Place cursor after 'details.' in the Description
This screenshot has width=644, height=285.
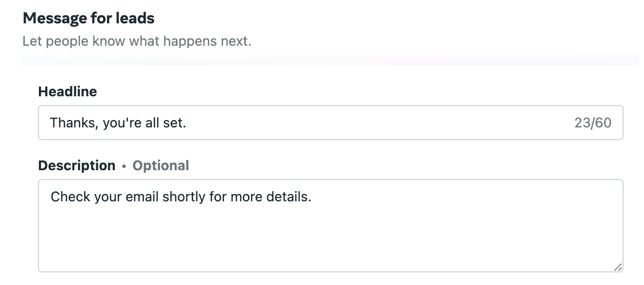pos(312,197)
